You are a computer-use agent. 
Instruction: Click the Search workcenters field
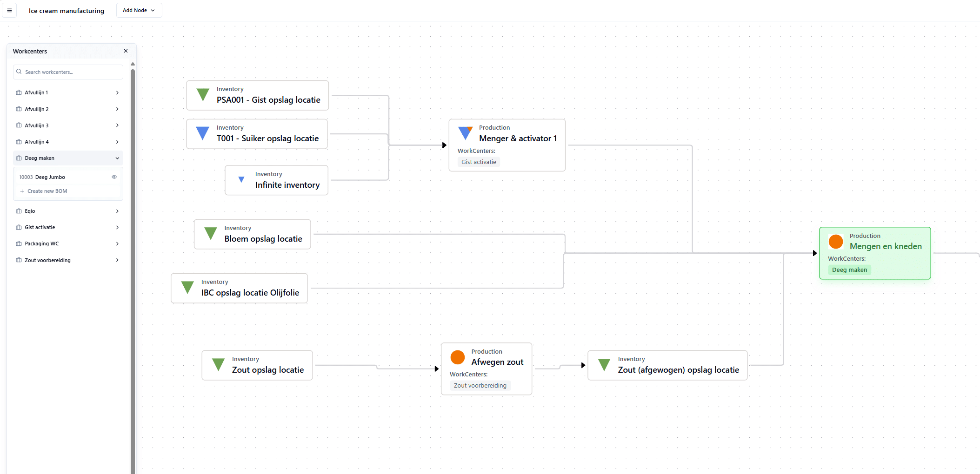(x=70, y=72)
